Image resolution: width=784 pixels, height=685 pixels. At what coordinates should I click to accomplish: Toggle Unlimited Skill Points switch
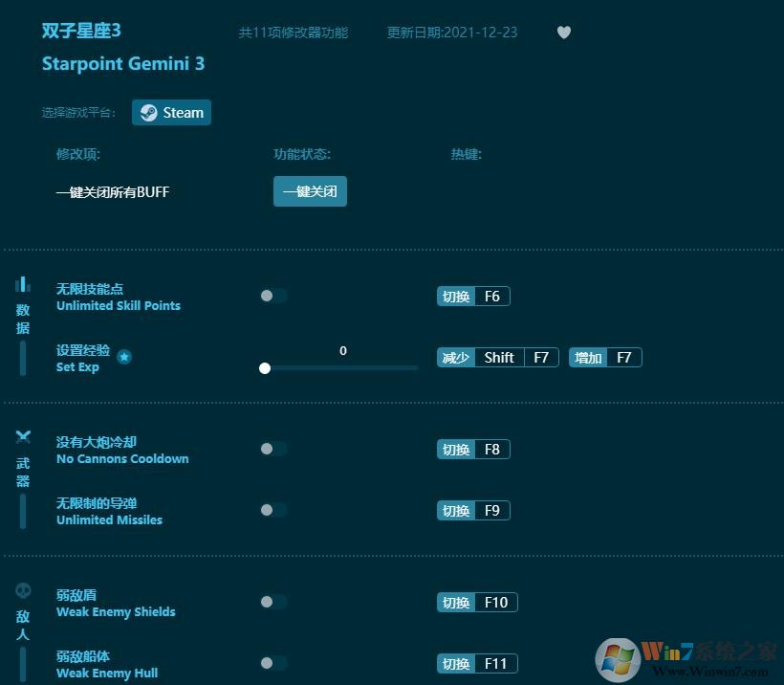(x=273, y=296)
